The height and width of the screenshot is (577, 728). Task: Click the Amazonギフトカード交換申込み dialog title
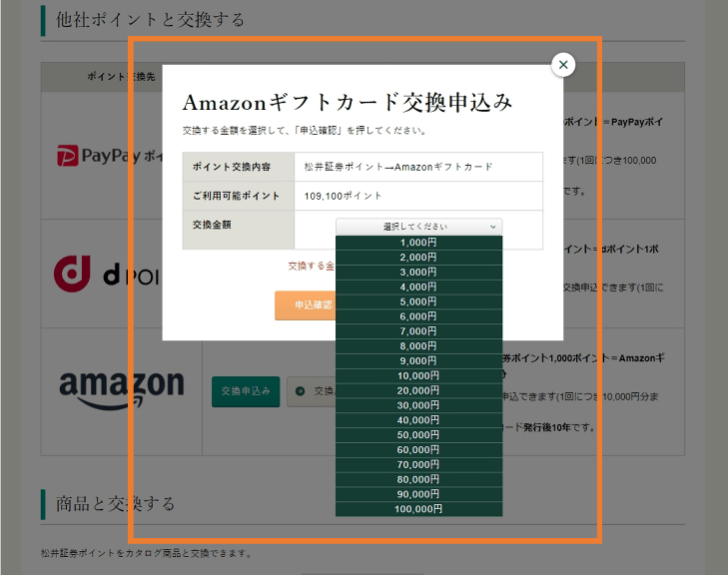click(x=348, y=102)
